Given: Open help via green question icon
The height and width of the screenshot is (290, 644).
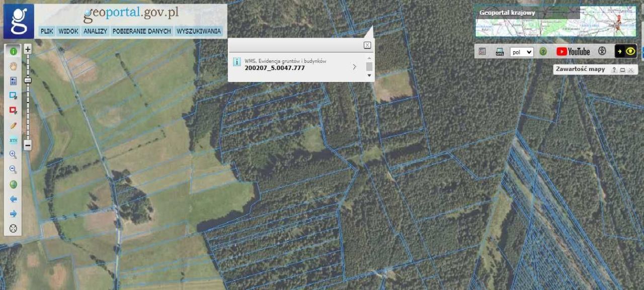Looking at the screenshot, I should coord(543,51).
